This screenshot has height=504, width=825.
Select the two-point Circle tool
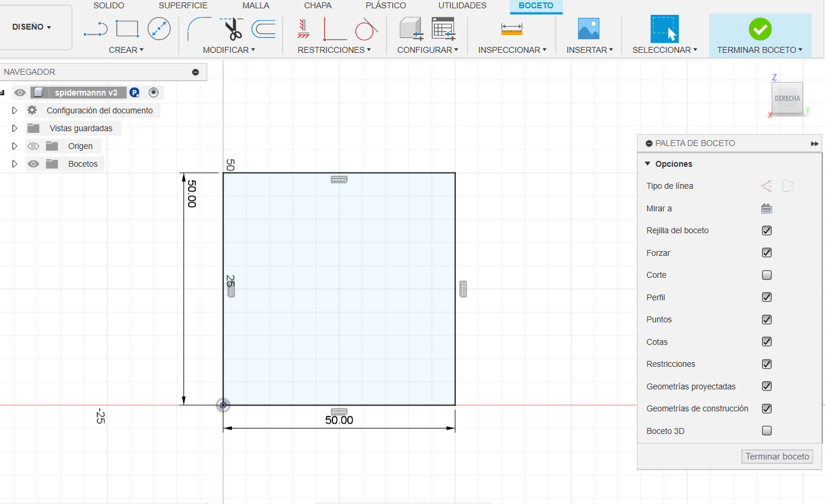[158, 28]
